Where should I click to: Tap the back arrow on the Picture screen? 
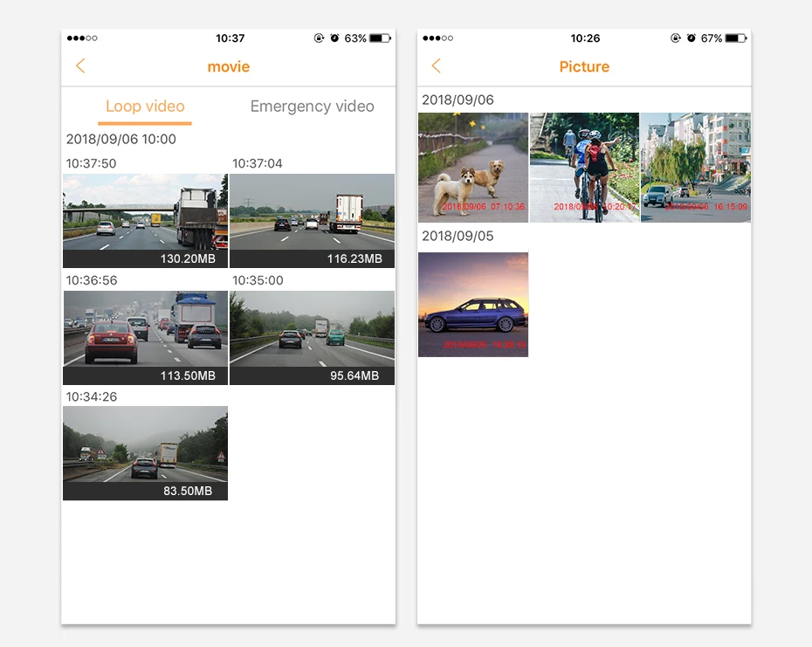point(436,65)
